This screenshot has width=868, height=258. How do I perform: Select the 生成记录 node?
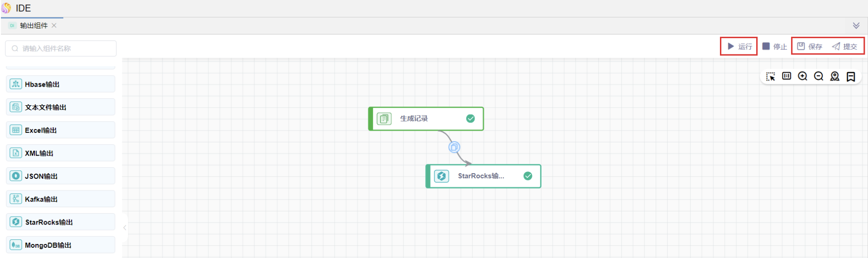(x=426, y=119)
